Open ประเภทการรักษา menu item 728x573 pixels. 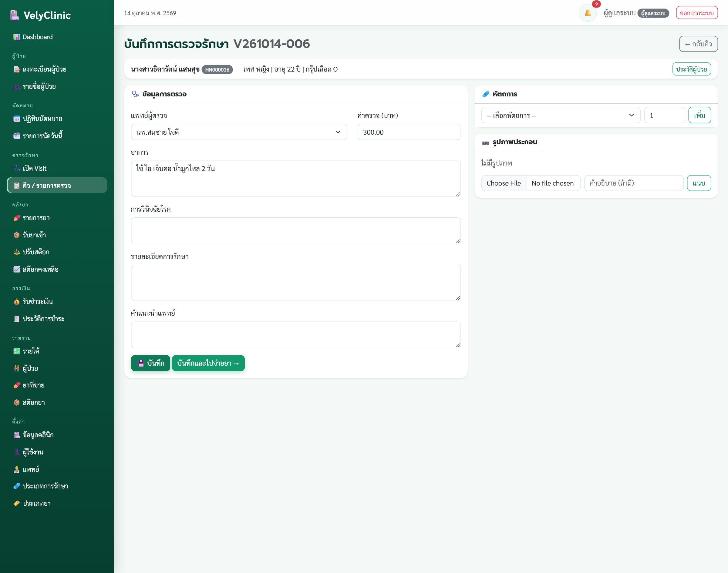[x=57, y=486]
